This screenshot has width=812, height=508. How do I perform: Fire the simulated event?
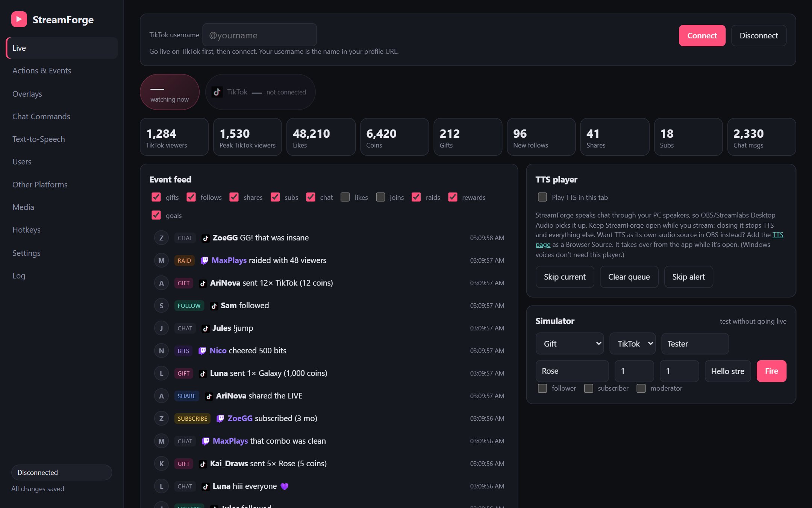point(771,371)
